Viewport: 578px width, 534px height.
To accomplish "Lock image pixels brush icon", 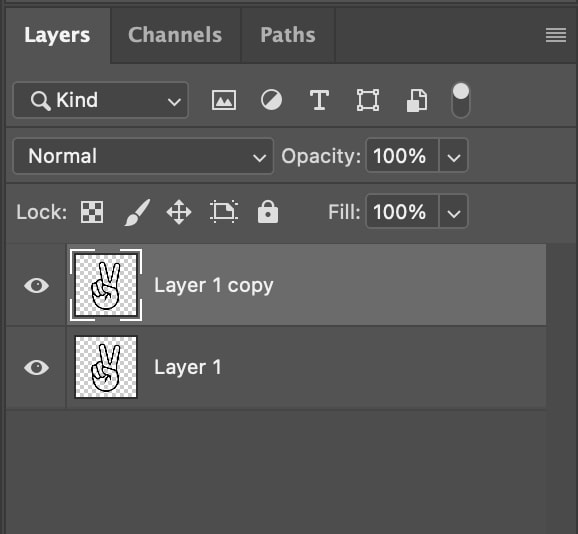I will [x=137, y=212].
